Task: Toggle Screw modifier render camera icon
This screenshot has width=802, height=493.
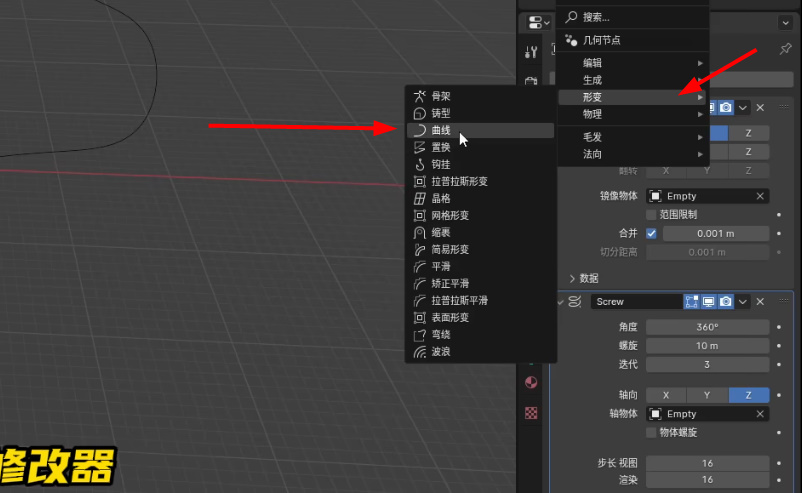Action: click(726, 301)
